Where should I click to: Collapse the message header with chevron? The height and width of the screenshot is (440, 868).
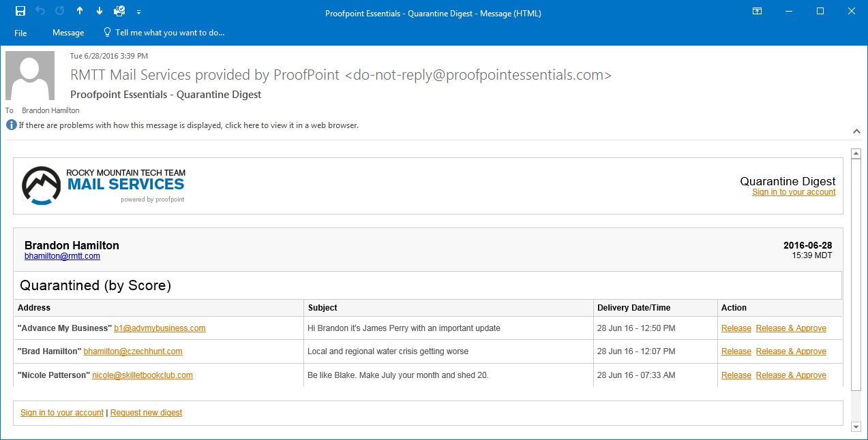coord(856,131)
